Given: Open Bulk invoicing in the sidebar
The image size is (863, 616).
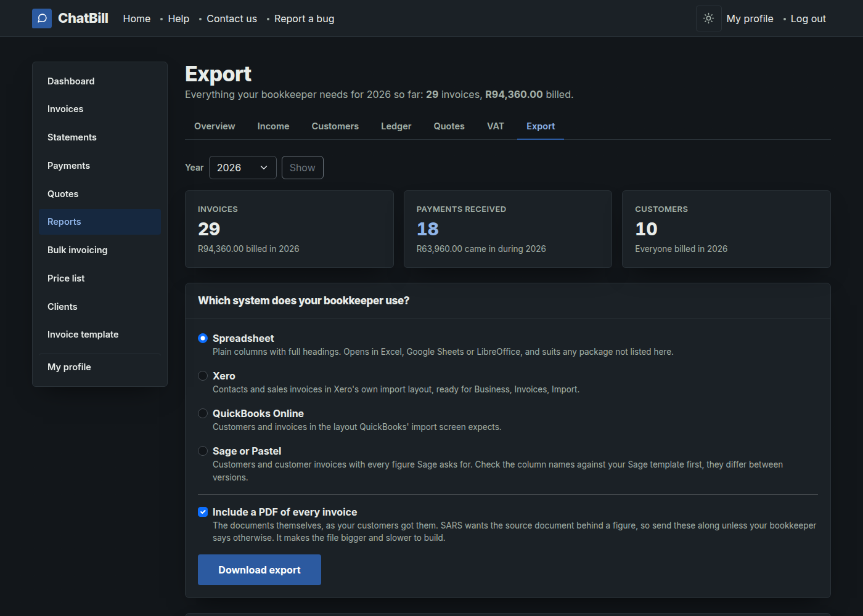Looking at the screenshot, I should click(100, 250).
